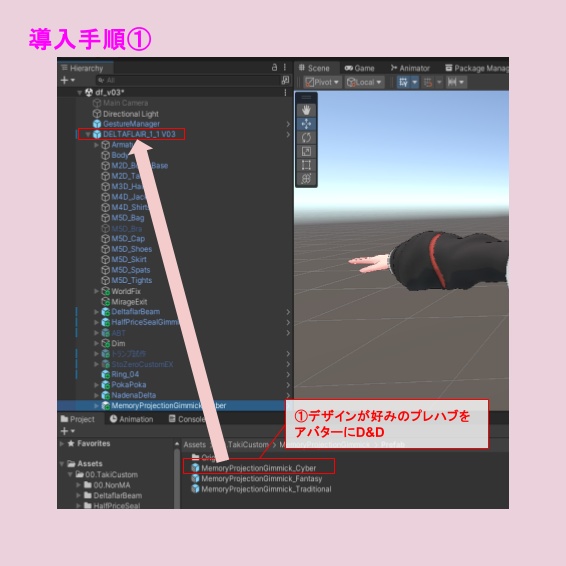
Task: Switch to the Game tab
Action: [359, 68]
